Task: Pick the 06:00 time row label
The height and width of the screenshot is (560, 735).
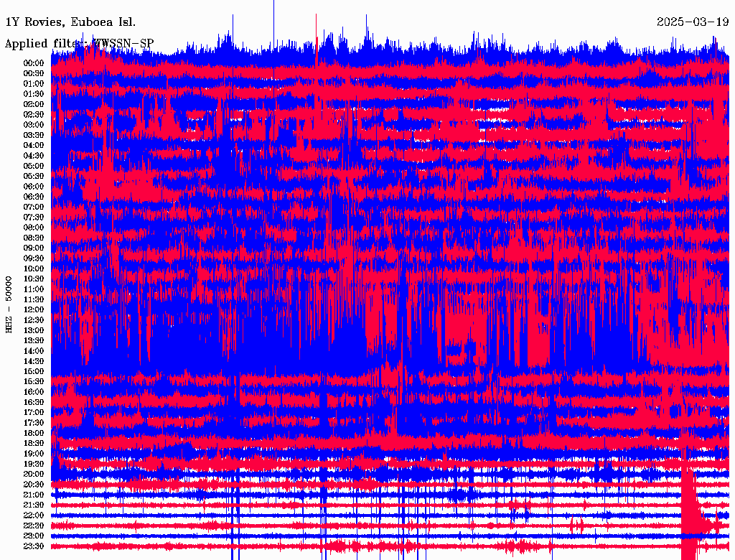Action: [x=34, y=187]
